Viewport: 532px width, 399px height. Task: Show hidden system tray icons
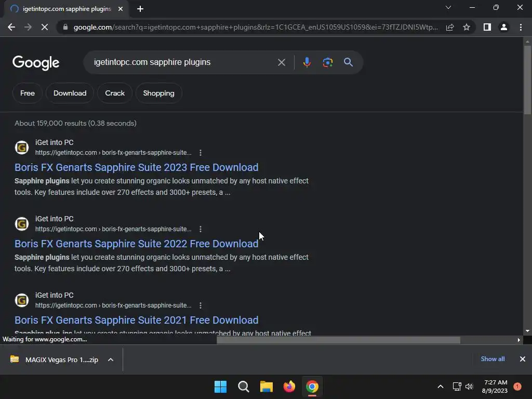pos(441,387)
